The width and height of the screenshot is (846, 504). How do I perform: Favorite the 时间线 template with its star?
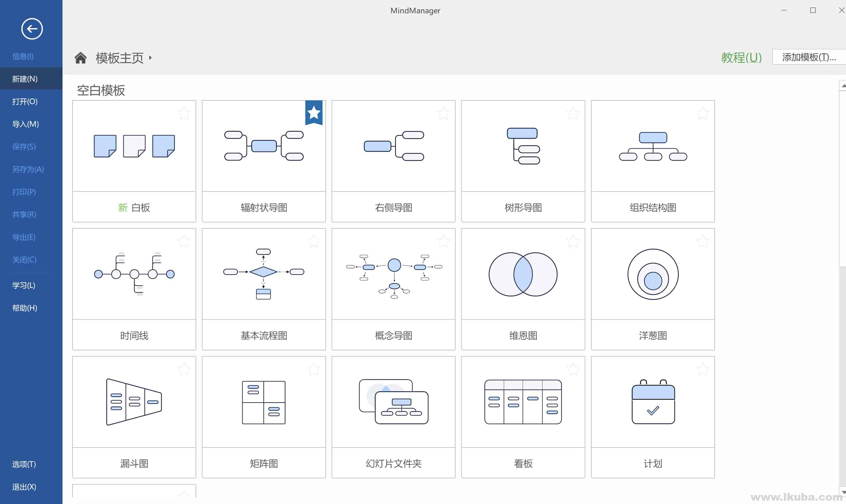coord(184,241)
